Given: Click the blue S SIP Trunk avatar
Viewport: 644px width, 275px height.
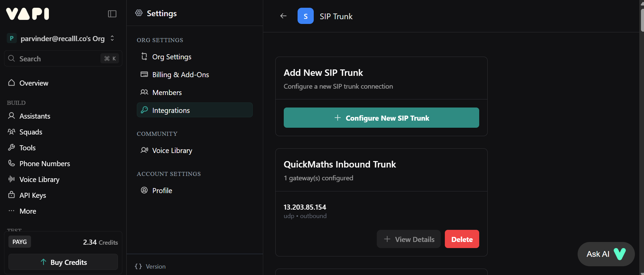Looking at the screenshot, I should click(x=306, y=16).
